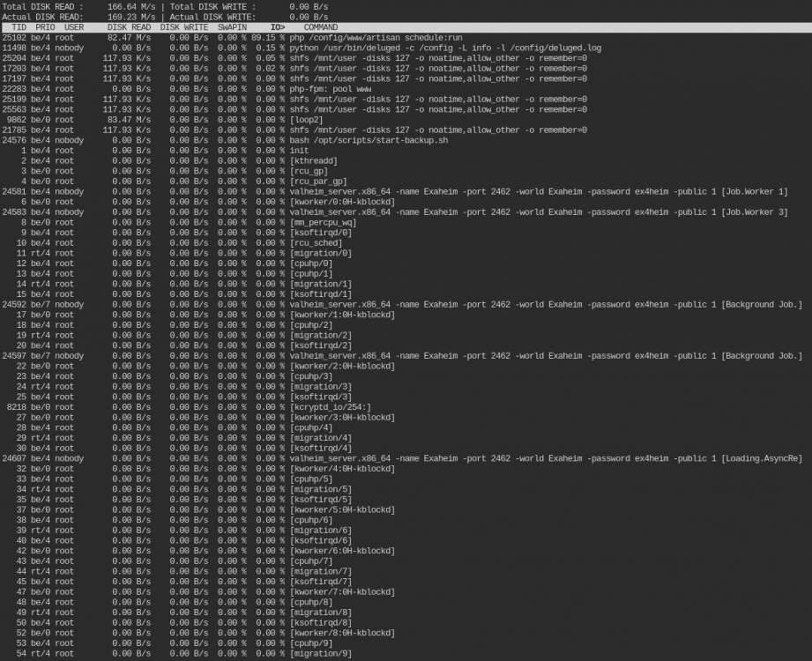Click the TID column header

click(x=19, y=27)
